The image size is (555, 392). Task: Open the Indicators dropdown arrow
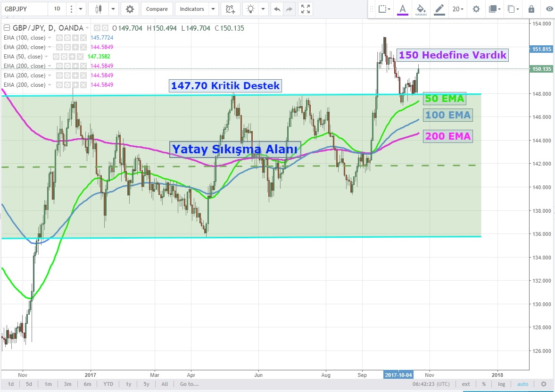[x=213, y=9]
